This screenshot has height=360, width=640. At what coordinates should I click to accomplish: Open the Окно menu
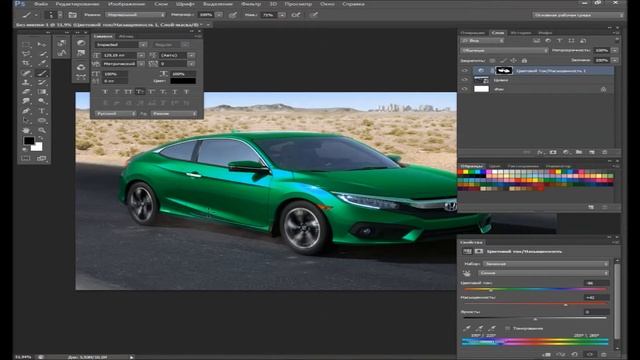click(327, 4)
